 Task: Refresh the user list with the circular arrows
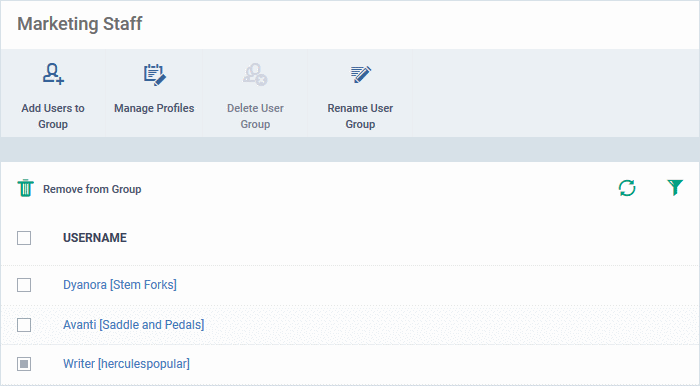(x=627, y=188)
